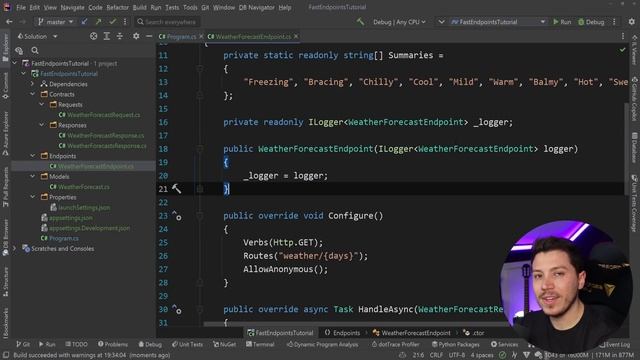This screenshot has width=640, height=360.
Task: Open the master branch dropdown
Action: (56, 22)
